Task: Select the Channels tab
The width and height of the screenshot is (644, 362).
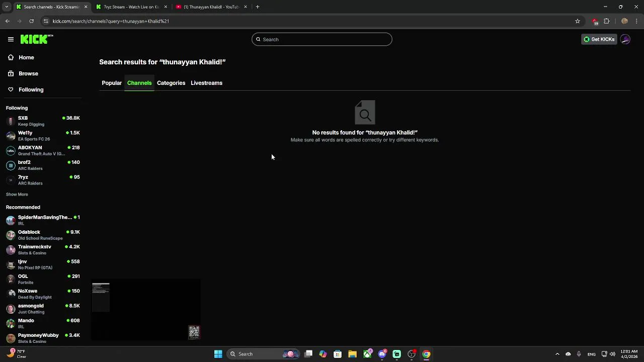Action: pyautogui.click(x=139, y=83)
